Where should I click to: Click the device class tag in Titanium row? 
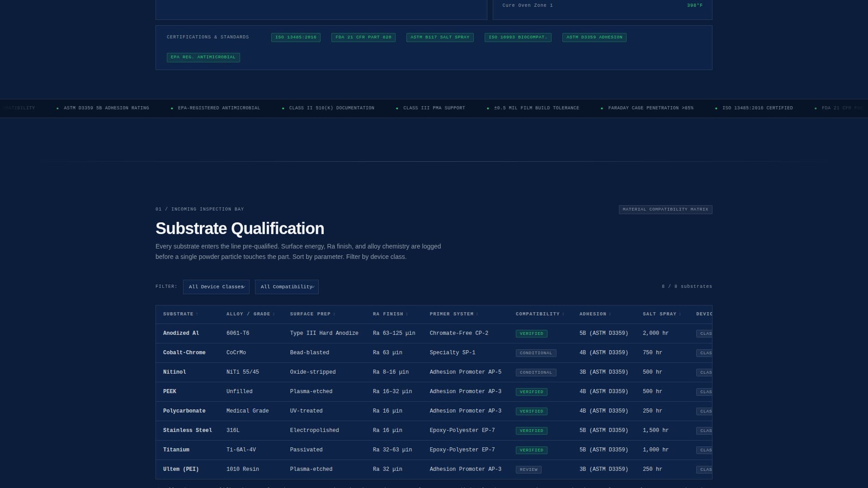[x=704, y=450]
